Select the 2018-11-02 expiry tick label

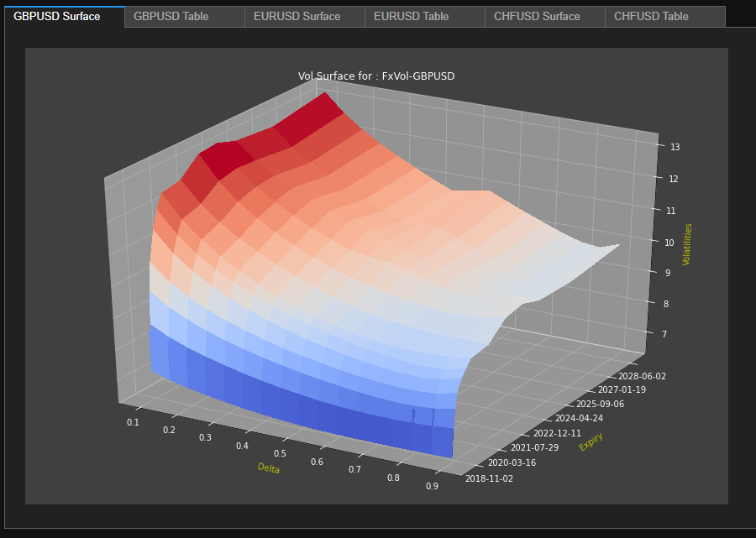click(489, 478)
